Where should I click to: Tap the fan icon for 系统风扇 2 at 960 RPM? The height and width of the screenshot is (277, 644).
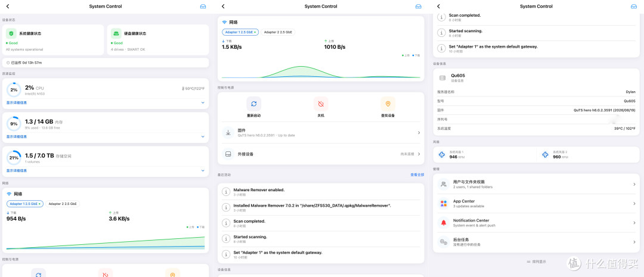[x=546, y=155]
